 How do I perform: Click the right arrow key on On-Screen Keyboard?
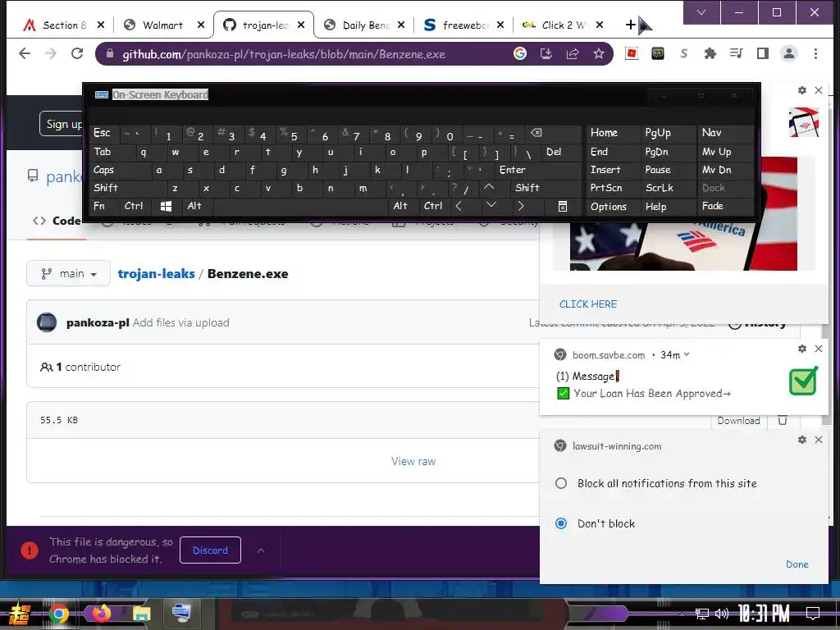pyautogui.click(x=521, y=206)
